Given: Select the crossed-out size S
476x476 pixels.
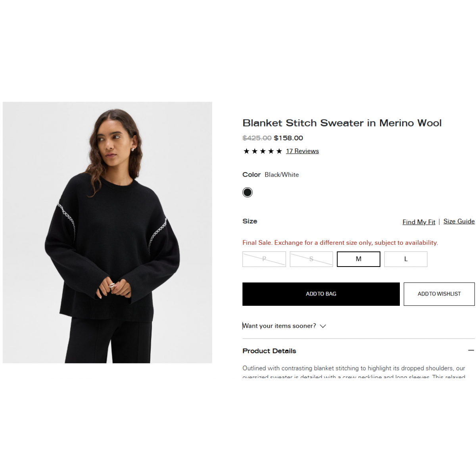Looking at the screenshot, I should pos(311,259).
